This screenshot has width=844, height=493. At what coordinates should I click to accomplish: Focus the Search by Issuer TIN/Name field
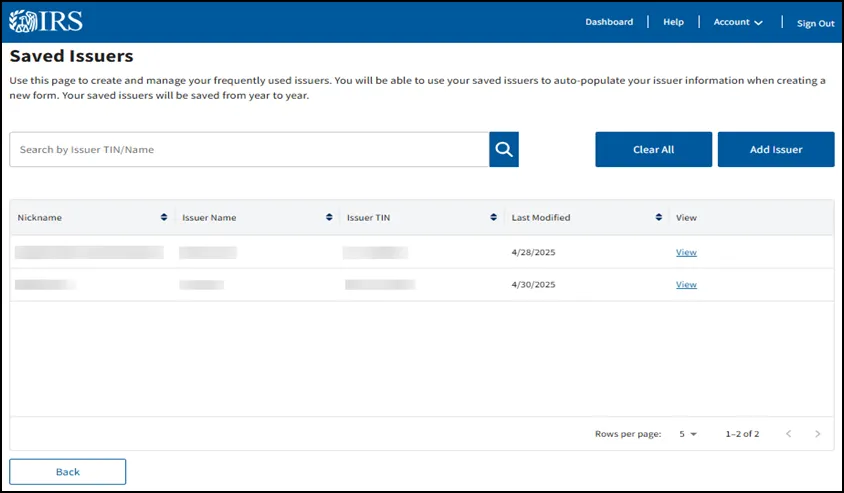249,149
